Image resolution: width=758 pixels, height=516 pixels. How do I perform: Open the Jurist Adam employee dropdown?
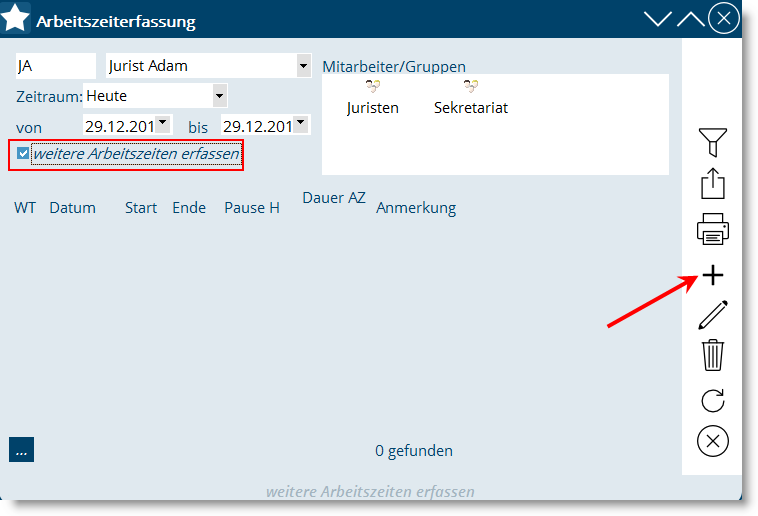coord(303,65)
